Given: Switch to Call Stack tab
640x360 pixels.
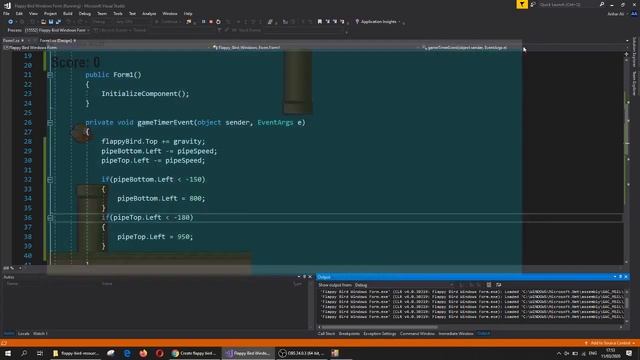Looking at the screenshot, I should click(x=326, y=333).
